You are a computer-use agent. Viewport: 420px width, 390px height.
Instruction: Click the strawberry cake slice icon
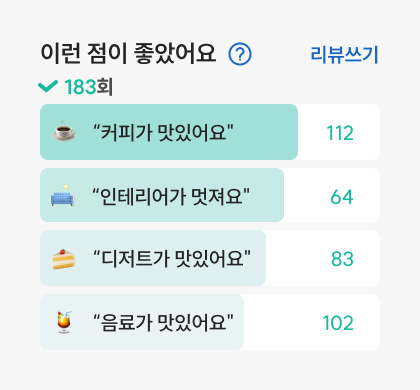coord(64,259)
